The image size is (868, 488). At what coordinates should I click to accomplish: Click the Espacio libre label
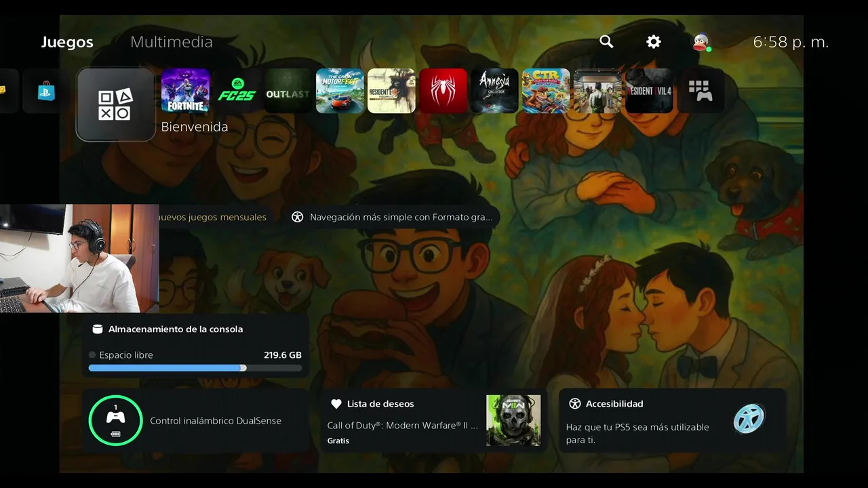click(126, 355)
